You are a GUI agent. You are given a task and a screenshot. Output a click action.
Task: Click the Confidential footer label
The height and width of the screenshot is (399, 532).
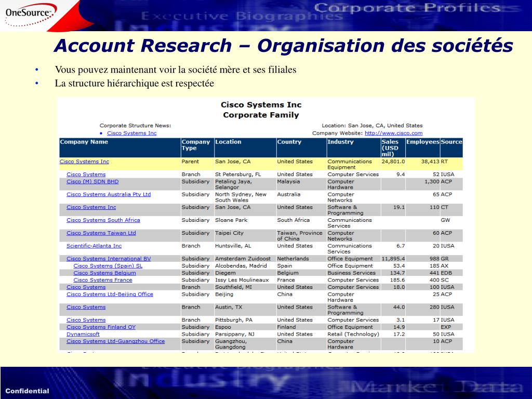(x=27, y=391)
